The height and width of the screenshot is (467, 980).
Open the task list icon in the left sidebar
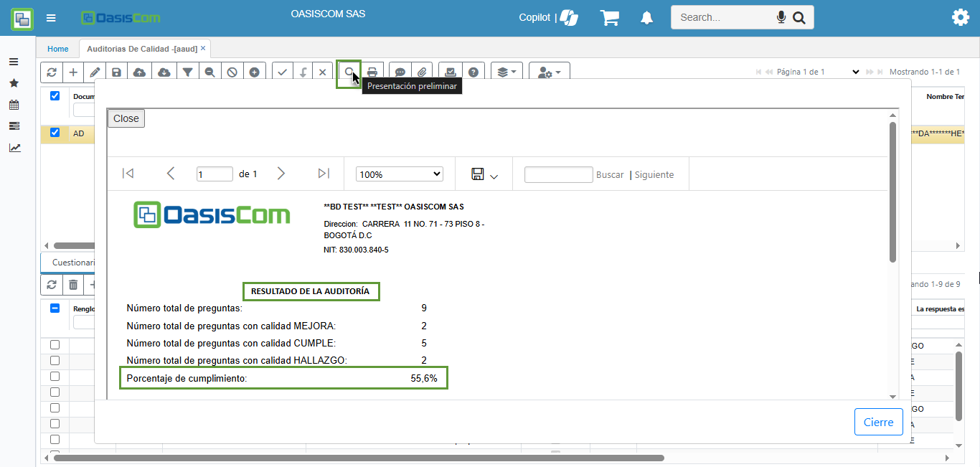tap(14, 126)
